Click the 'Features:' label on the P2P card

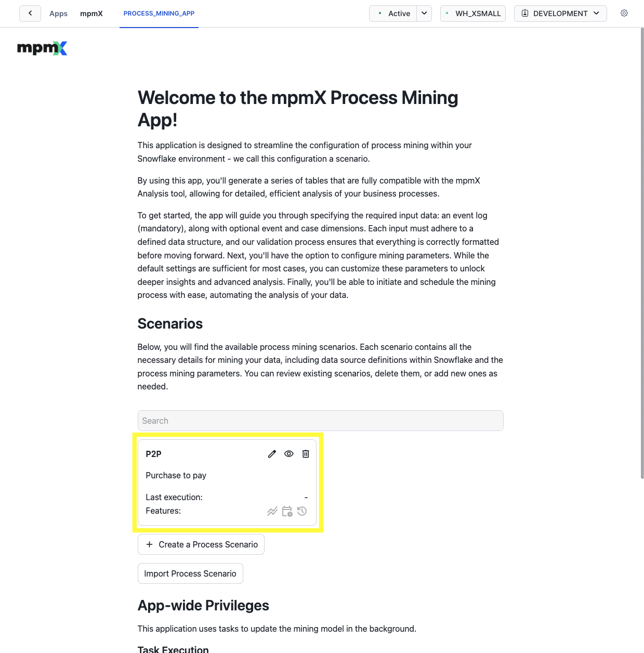(163, 511)
